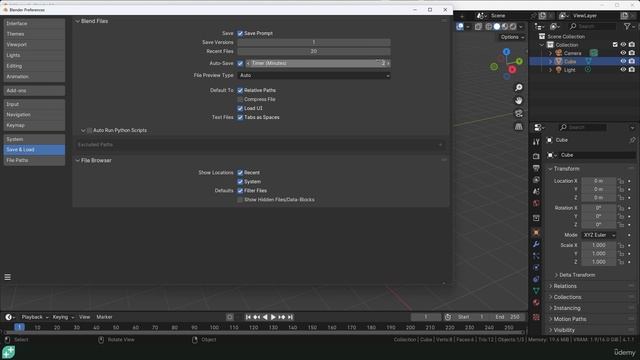
Task: Open the Modifiers wrench tab
Action: click(x=536, y=244)
